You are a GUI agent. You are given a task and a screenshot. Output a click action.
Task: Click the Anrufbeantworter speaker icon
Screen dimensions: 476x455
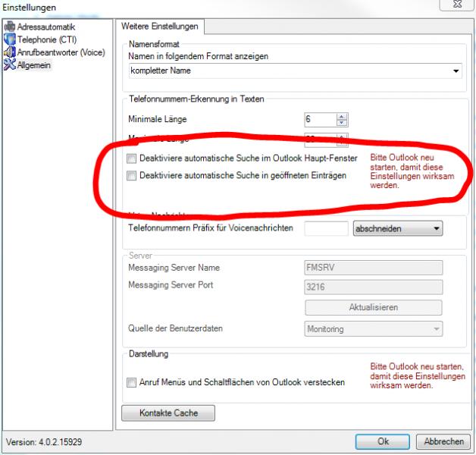(x=11, y=52)
